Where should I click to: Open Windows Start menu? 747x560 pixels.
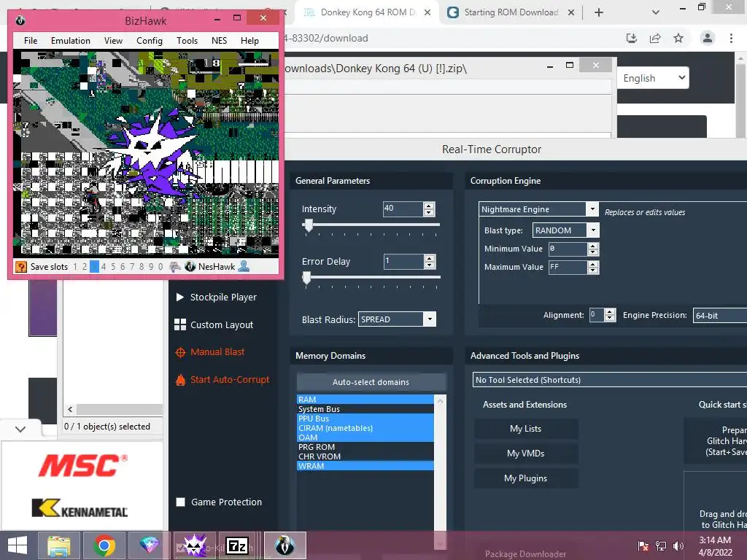(x=18, y=545)
